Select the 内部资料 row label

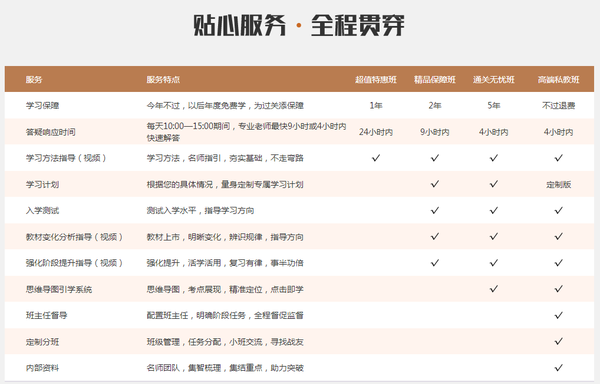pos(42,368)
